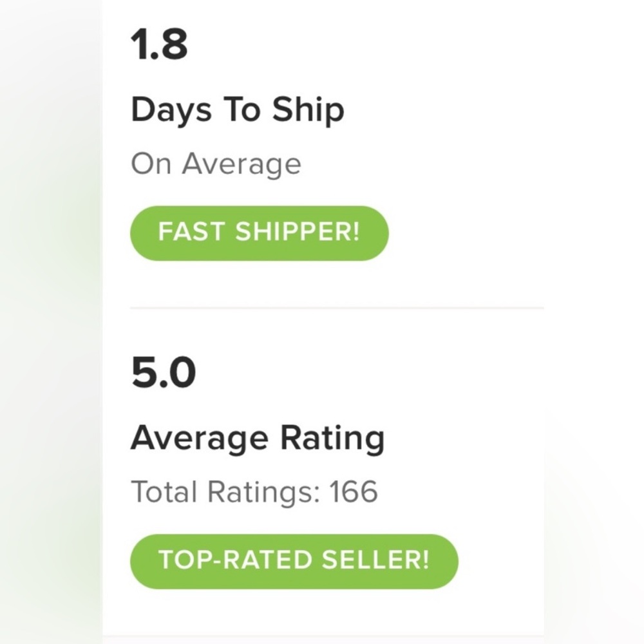Screen dimensions: 644x644
Task: Click the green TOP-RATED SELLER pill
Action: pyautogui.click(x=294, y=560)
